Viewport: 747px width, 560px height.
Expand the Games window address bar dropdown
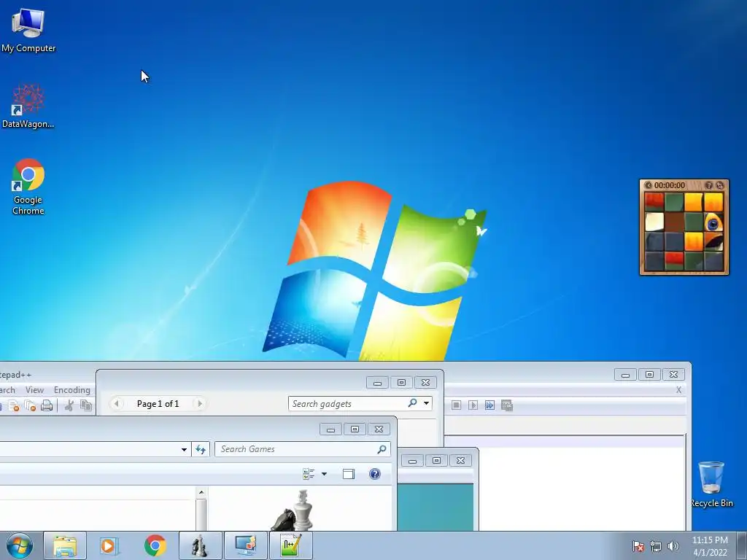click(184, 449)
